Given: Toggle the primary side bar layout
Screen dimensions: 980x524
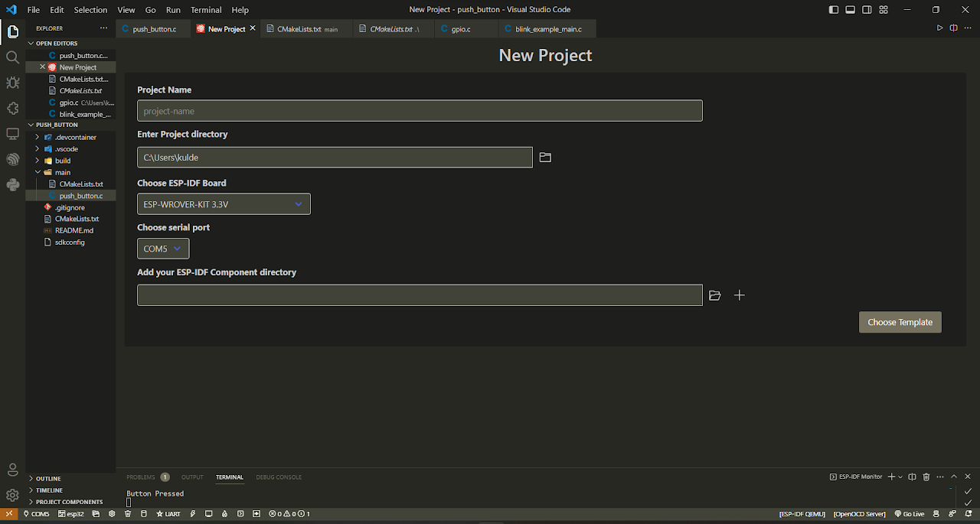Looking at the screenshot, I should (834, 10).
